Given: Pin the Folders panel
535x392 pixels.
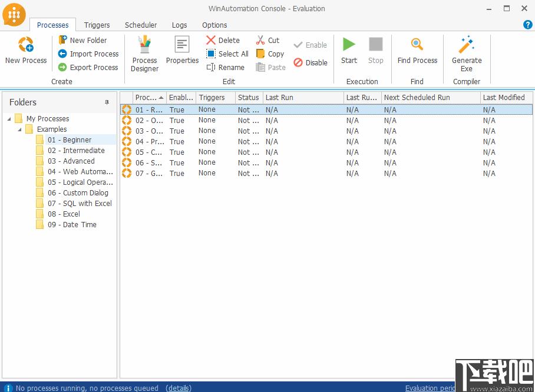Looking at the screenshot, I should click(x=107, y=102).
